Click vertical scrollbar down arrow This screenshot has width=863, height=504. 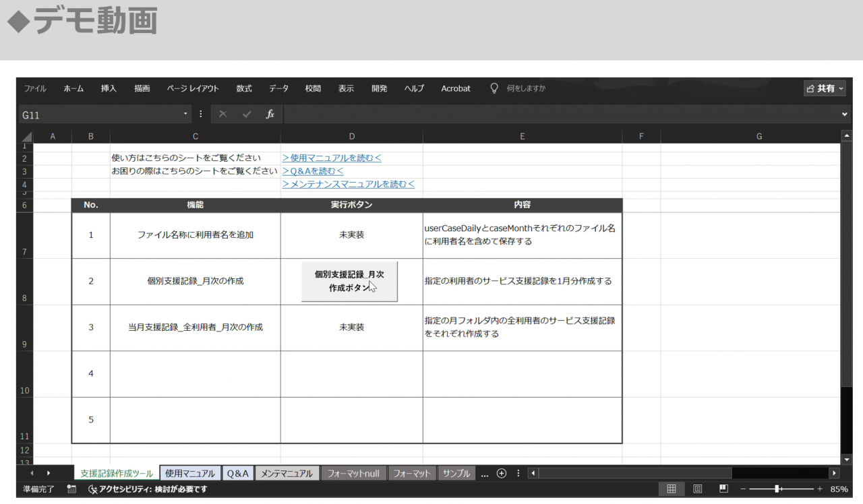846,459
